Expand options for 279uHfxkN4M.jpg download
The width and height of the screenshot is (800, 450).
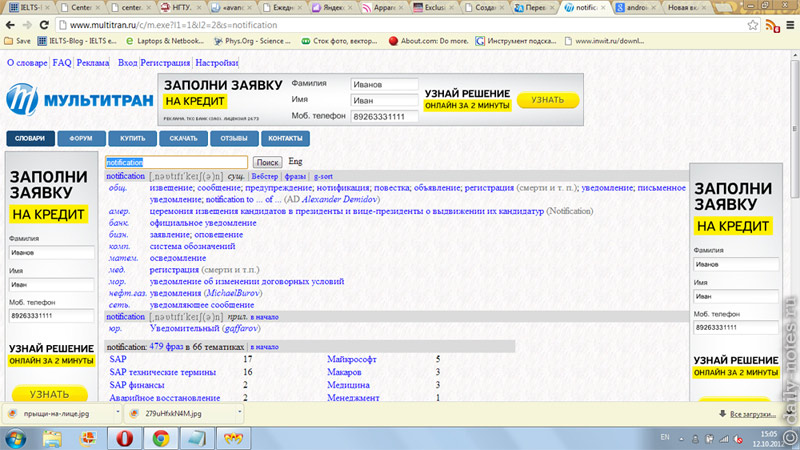coord(239,412)
